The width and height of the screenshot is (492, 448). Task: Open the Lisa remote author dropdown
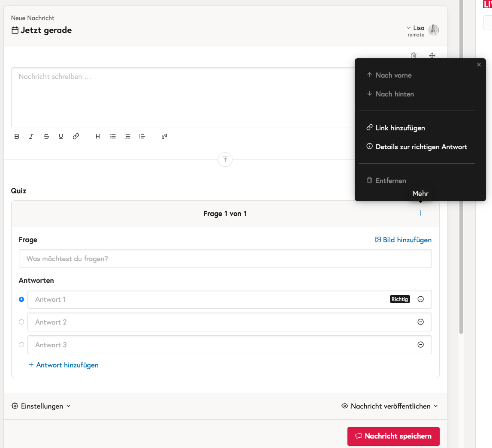[416, 31]
